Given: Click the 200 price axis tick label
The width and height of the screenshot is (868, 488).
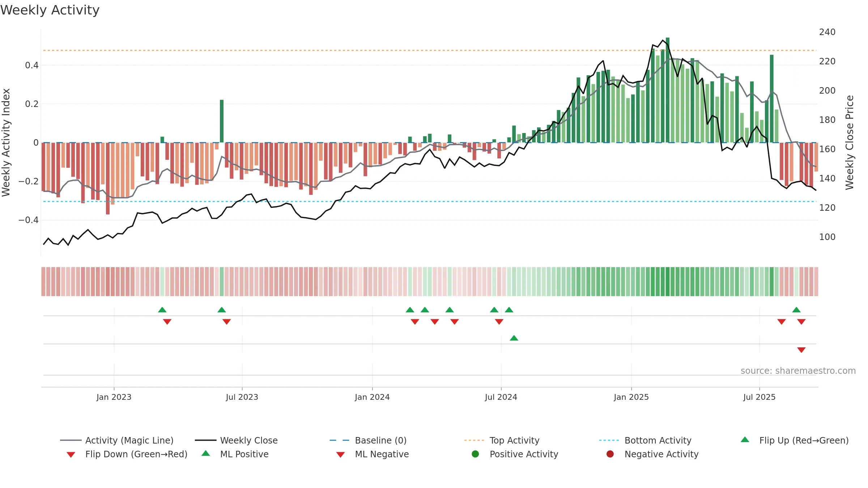Looking at the screenshot, I should [x=827, y=91].
